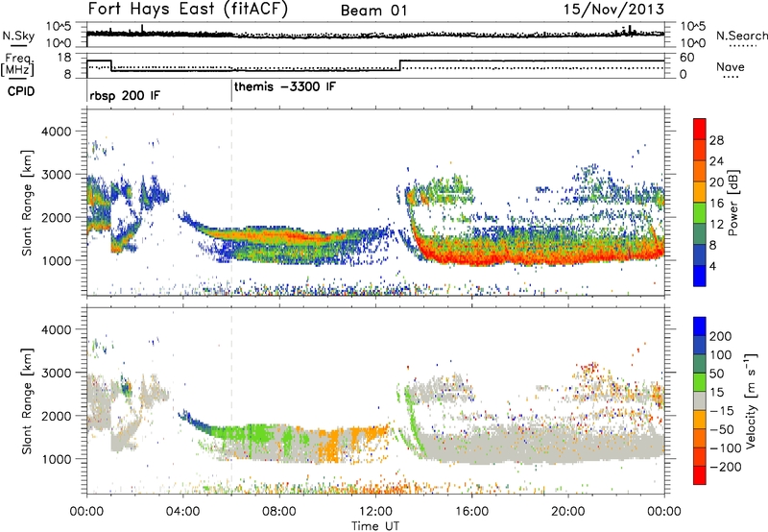Click the gray segment of the Velocity color bar
The image size is (768, 532).
700,400
